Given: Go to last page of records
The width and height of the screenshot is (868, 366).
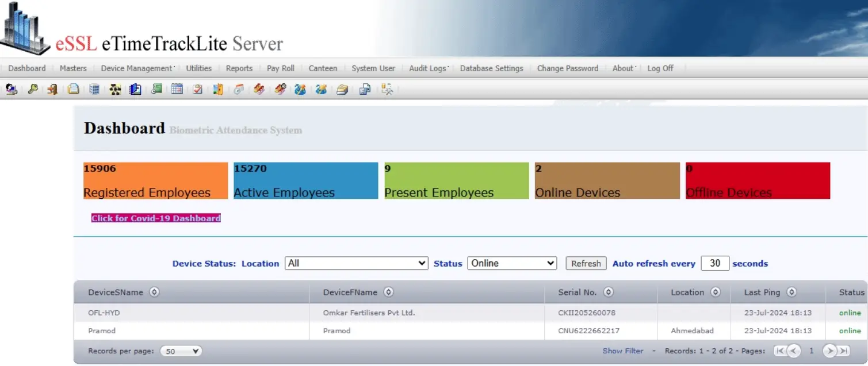Looking at the screenshot, I should [843, 350].
